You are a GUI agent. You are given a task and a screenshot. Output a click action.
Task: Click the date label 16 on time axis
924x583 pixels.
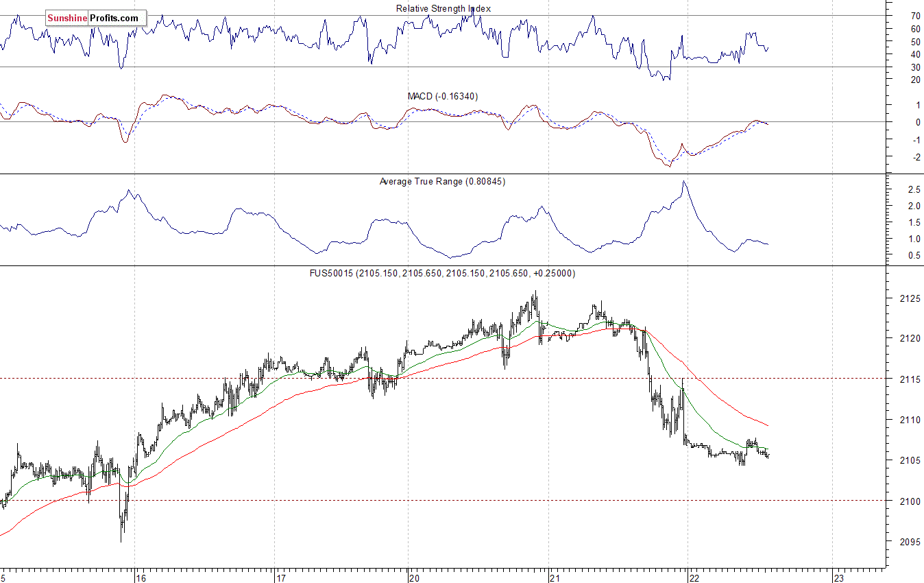tap(140, 578)
